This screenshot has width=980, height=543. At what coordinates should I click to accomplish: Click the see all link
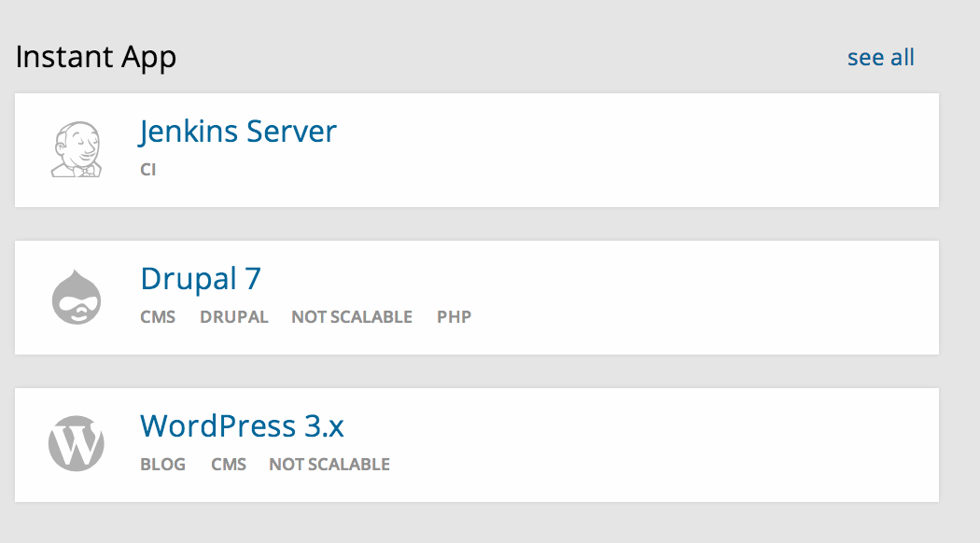coord(880,58)
